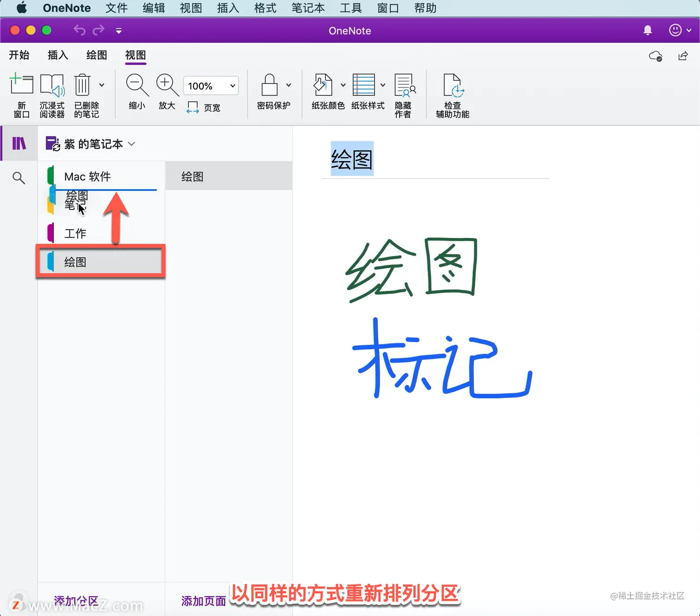Open the OneNote app menu
The image size is (700, 616).
pyautogui.click(x=67, y=8)
